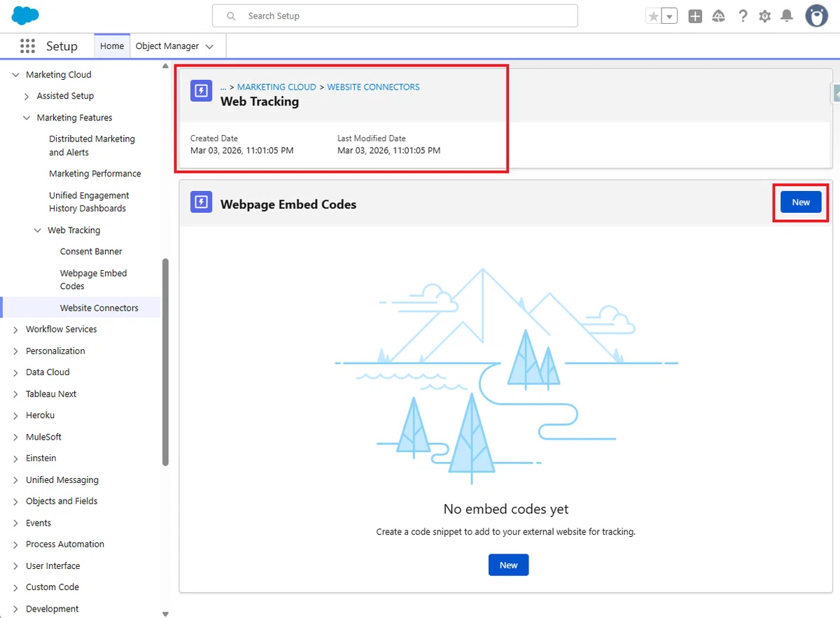Expand the Workflow Services node
Image resolution: width=840 pixels, height=618 pixels.
tap(16, 330)
